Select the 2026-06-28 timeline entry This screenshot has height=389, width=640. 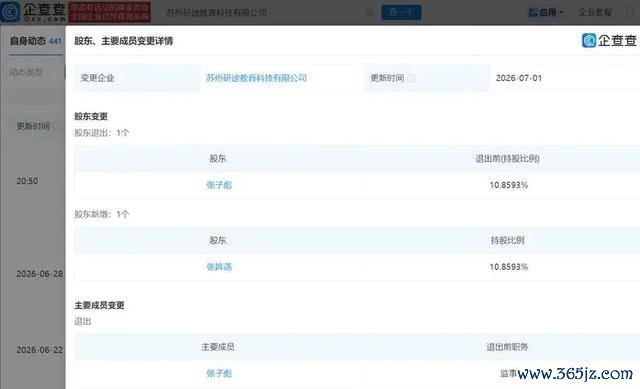point(40,274)
